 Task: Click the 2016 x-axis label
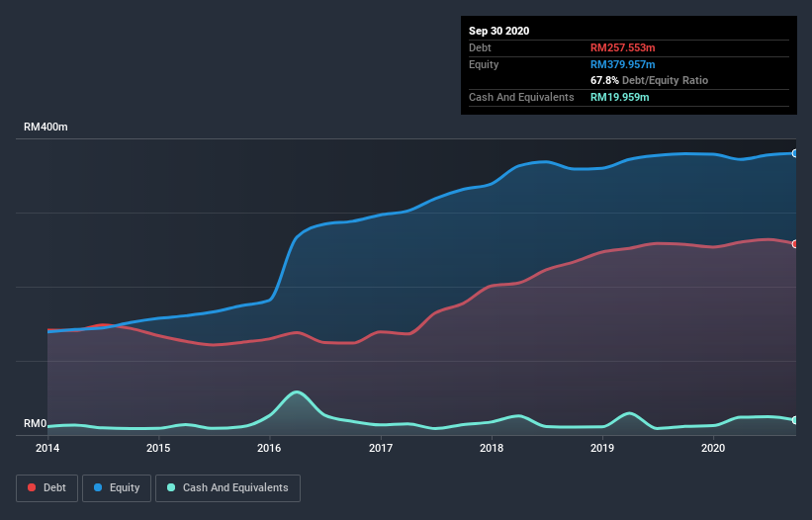click(269, 448)
